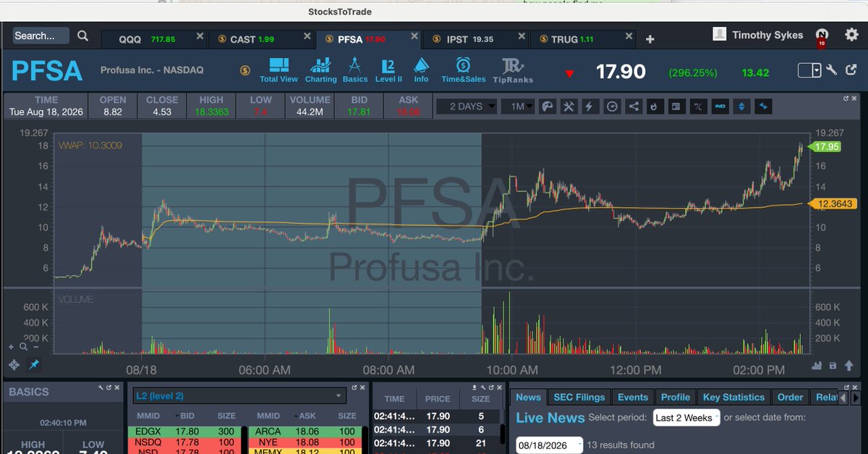Open the 08/18/2026 date selector
Viewport: 868px width, 454px height.
(x=549, y=445)
